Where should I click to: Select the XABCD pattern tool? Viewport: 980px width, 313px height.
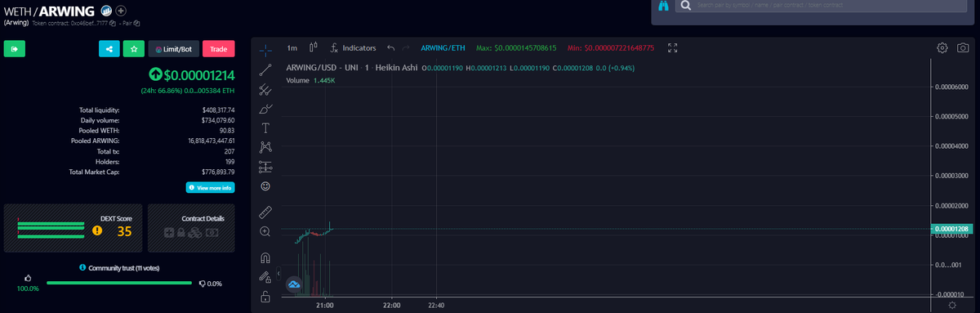pos(265,147)
